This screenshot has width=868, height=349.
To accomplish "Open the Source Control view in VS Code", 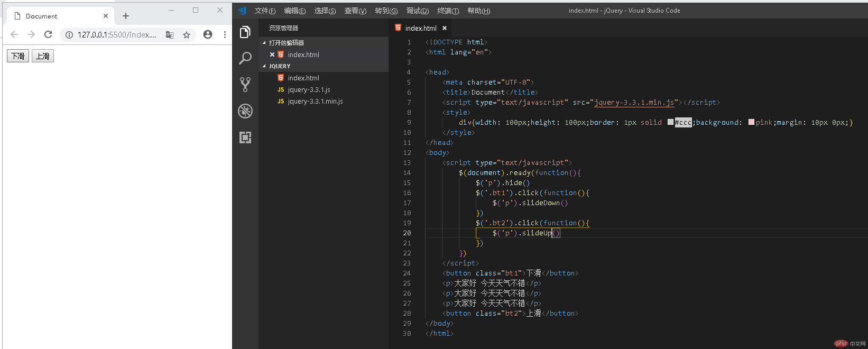I will 245,85.
